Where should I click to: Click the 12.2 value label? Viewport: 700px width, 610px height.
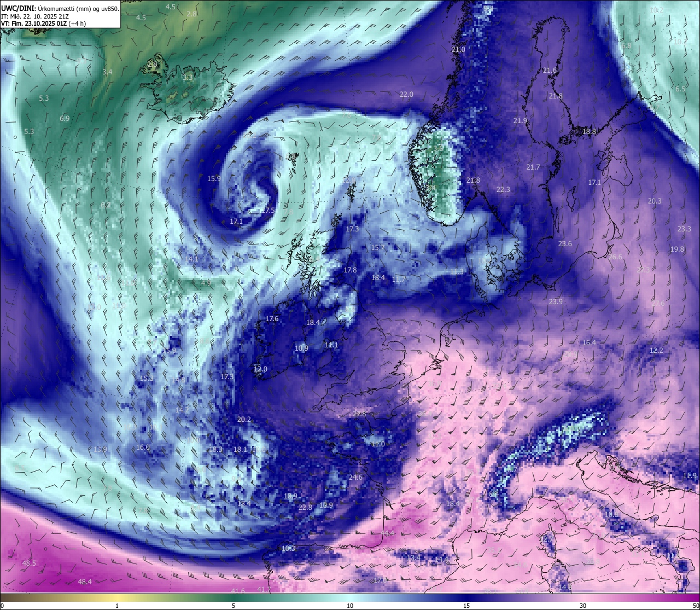tap(656, 350)
